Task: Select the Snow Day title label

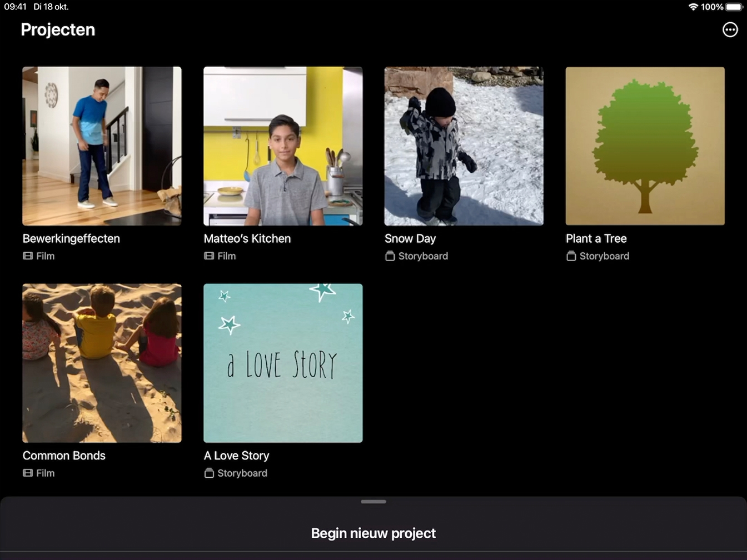Action: coord(410,239)
